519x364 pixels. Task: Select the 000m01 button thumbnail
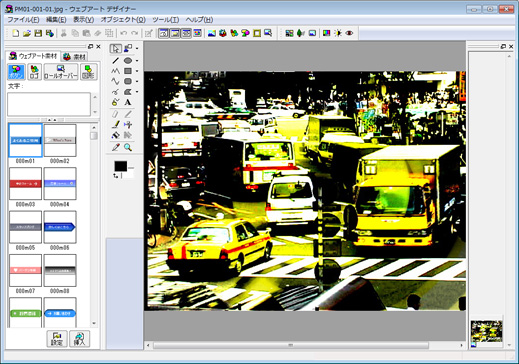(25, 140)
